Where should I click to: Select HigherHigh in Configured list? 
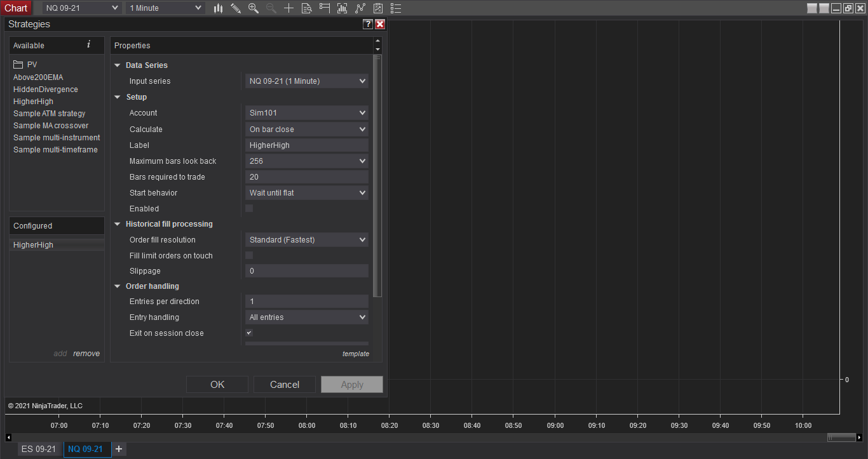click(57, 245)
